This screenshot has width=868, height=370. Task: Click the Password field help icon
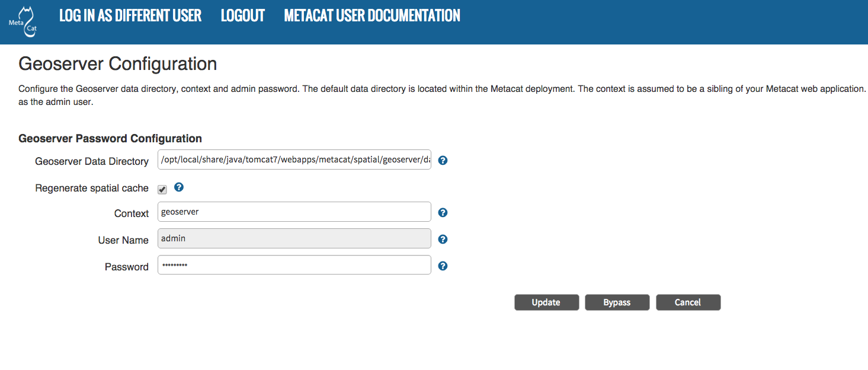coord(443,266)
